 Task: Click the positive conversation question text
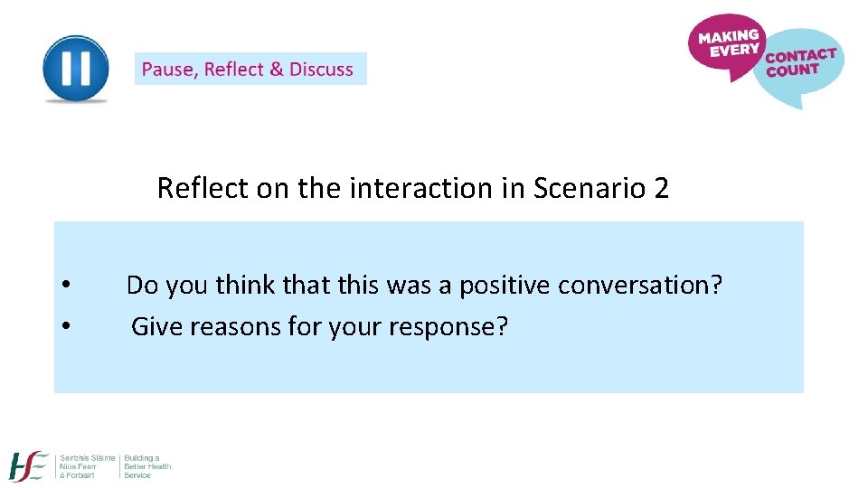click(424, 286)
